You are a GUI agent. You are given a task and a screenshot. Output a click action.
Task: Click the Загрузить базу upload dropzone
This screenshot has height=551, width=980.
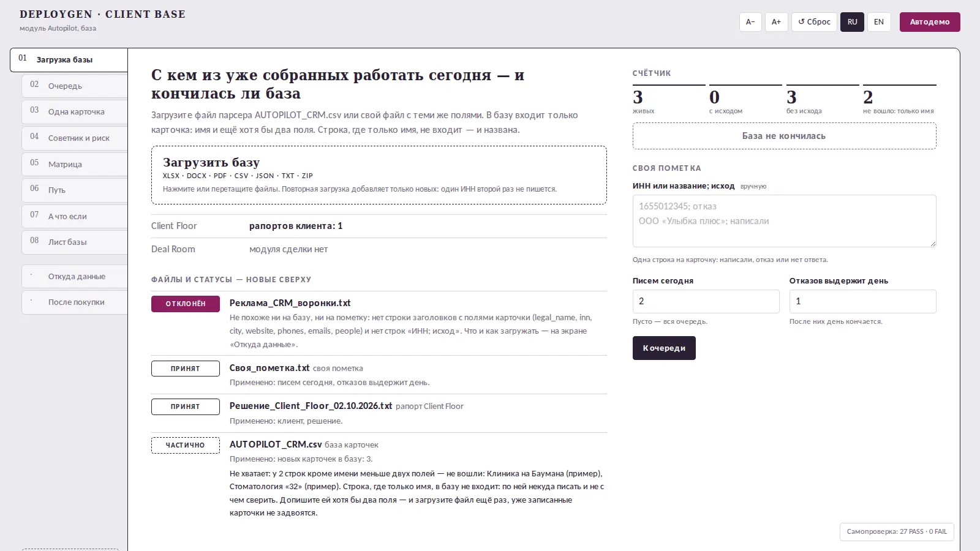click(x=379, y=175)
